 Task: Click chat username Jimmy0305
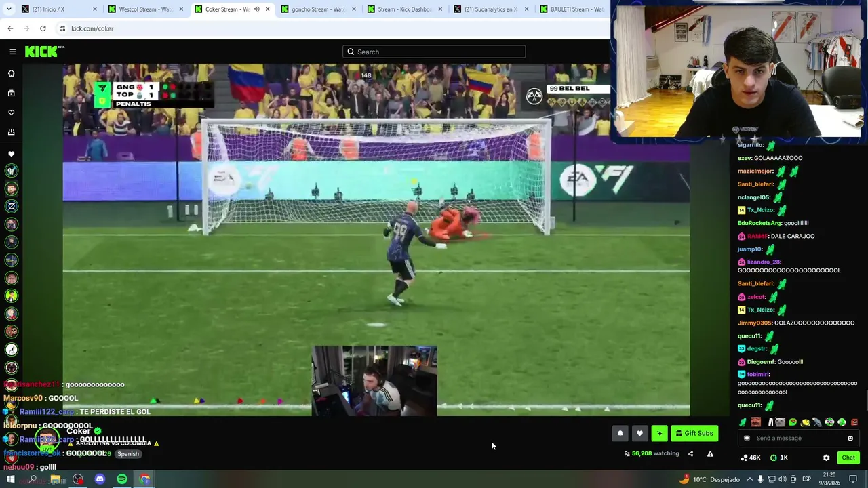[755, 323]
